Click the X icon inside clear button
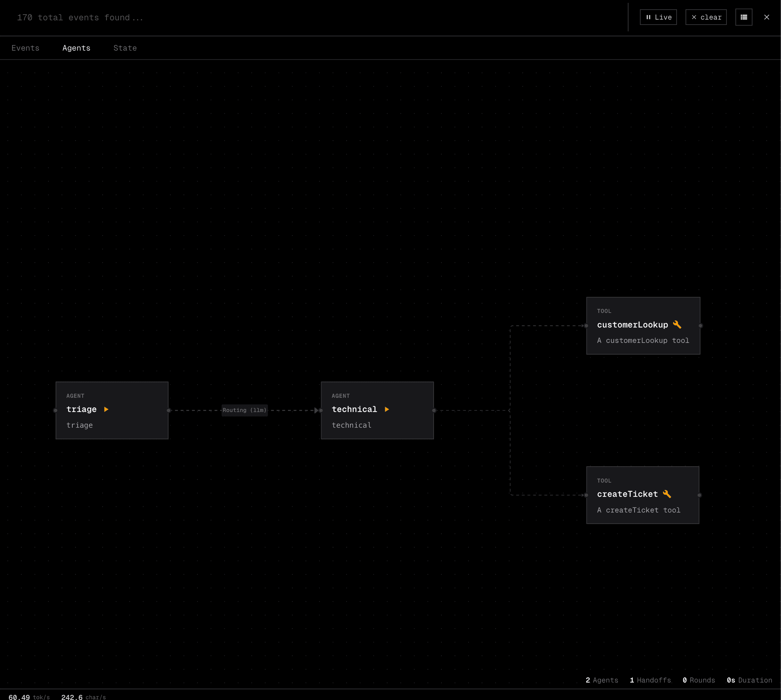The width and height of the screenshot is (781, 700). pyautogui.click(x=694, y=17)
